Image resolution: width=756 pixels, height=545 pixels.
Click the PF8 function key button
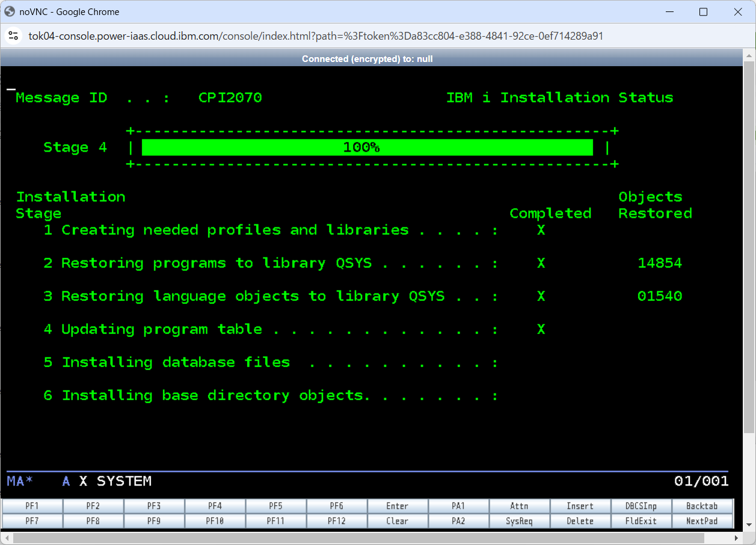(x=93, y=521)
